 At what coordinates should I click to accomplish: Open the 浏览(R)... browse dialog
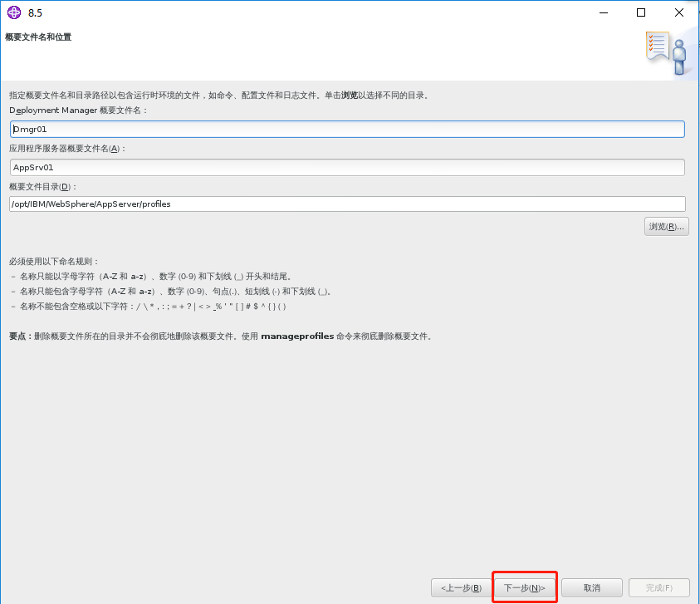click(x=667, y=227)
